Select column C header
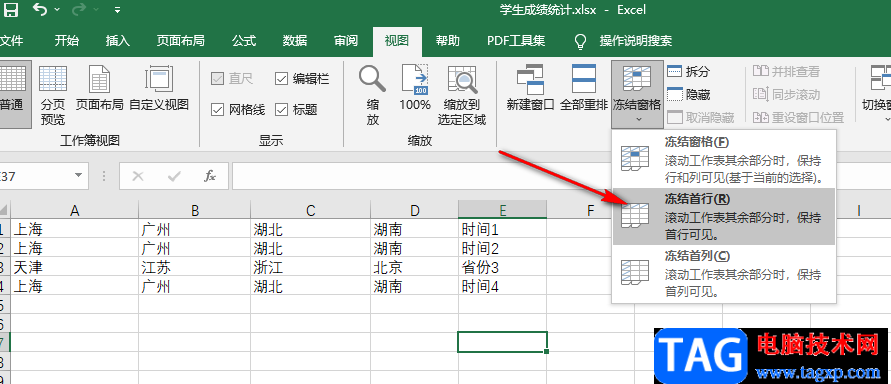This screenshot has height=384, width=891. (x=310, y=211)
